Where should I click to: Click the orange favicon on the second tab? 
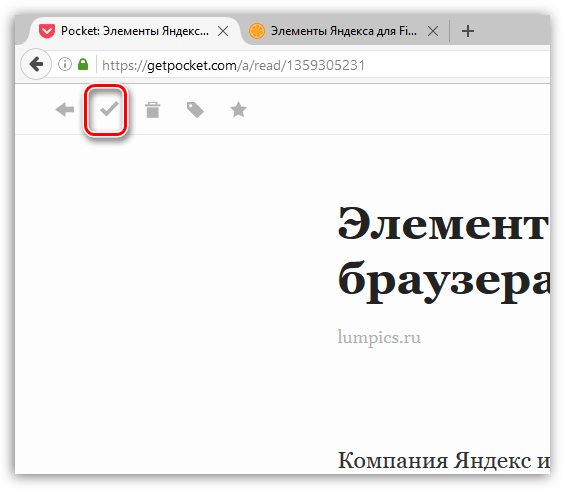(x=257, y=31)
